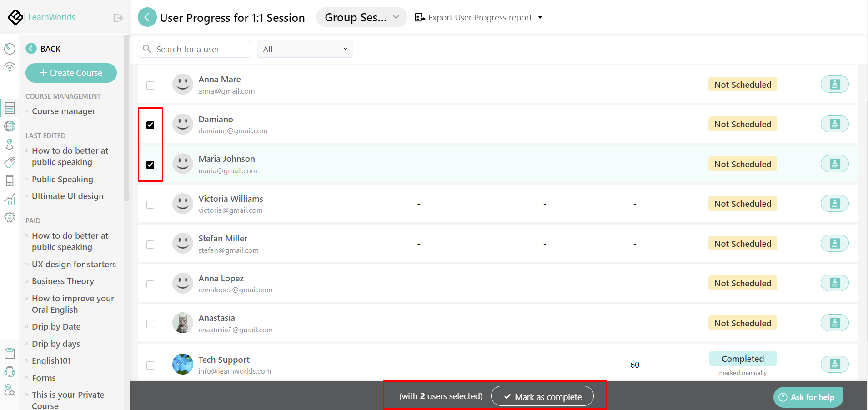This screenshot has width=868, height=410.
Task: Click Mark as complete for selected users
Action: 542,396
